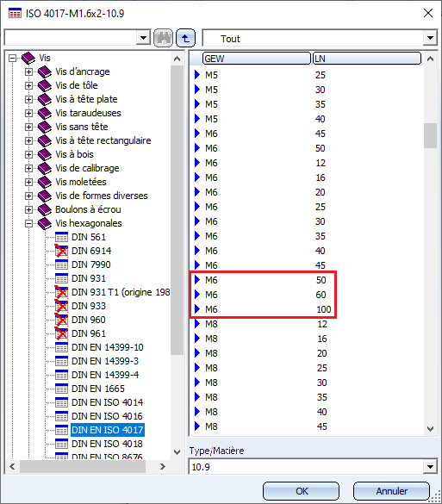442x504 pixels.
Task: Click the LN column header
Action: point(367,59)
